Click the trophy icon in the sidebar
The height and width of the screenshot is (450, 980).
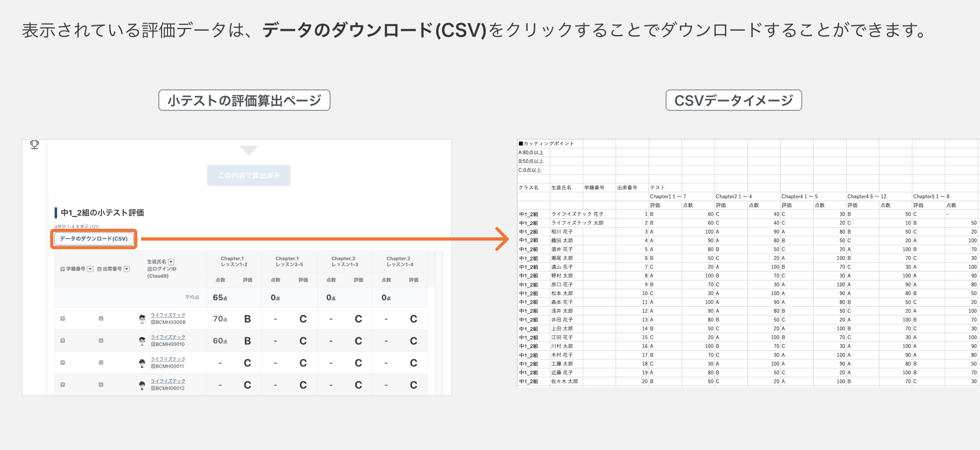point(34,144)
